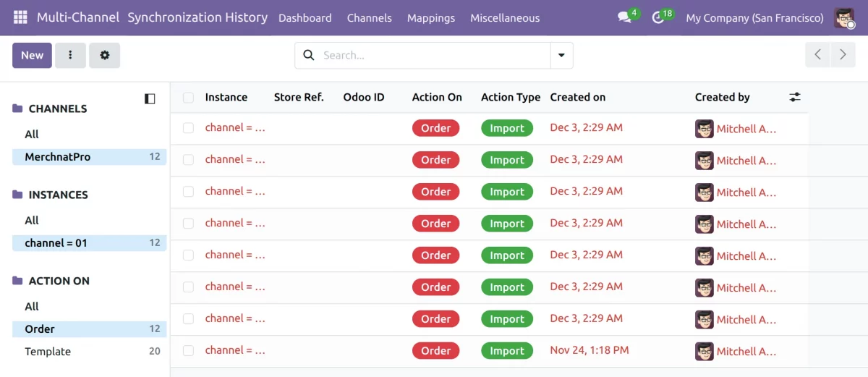Go to the next page arrow

tap(843, 55)
